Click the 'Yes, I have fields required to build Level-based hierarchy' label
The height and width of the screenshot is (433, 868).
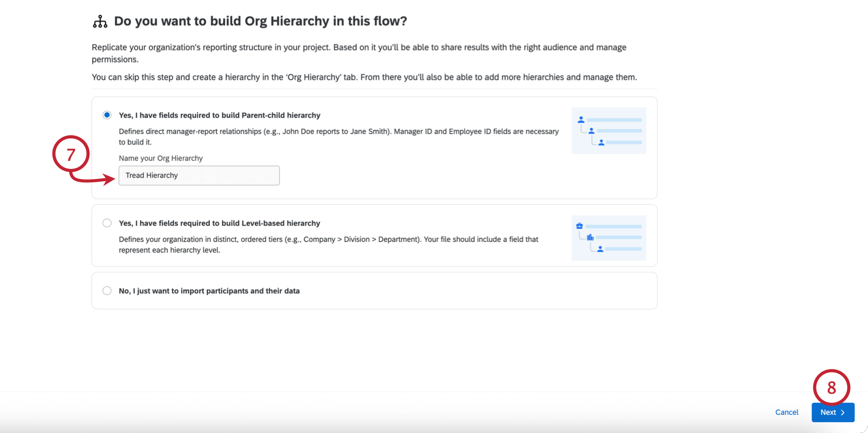(x=220, y=223)
